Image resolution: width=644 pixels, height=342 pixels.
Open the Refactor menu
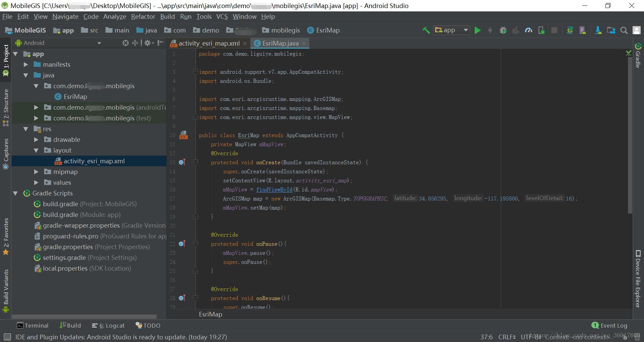point(143,16)
